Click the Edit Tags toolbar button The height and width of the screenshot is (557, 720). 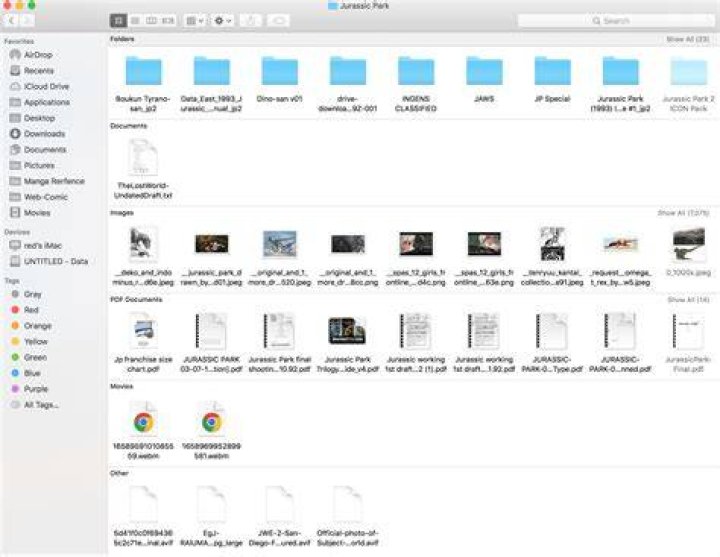click(278, 21)
